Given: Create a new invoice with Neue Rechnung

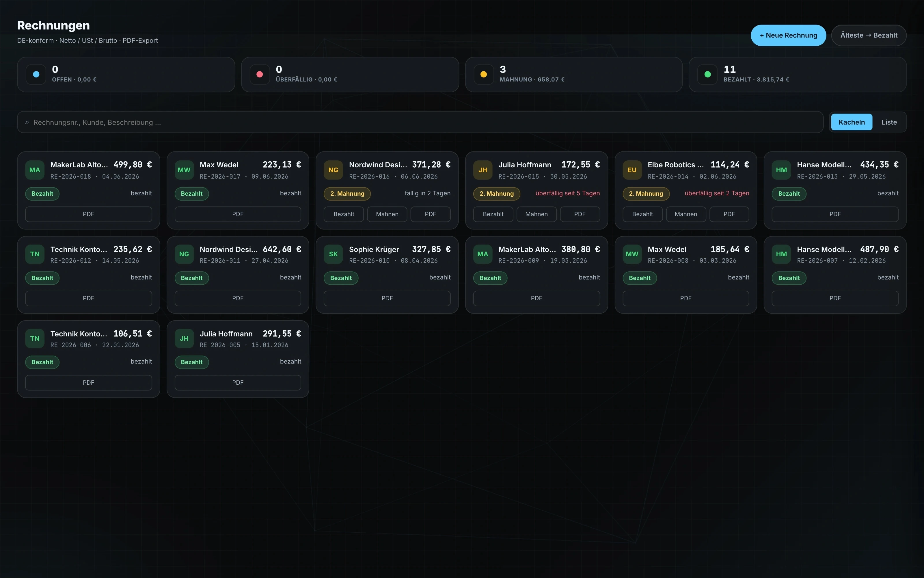Looking at the screenshot, I should (788, 35).
